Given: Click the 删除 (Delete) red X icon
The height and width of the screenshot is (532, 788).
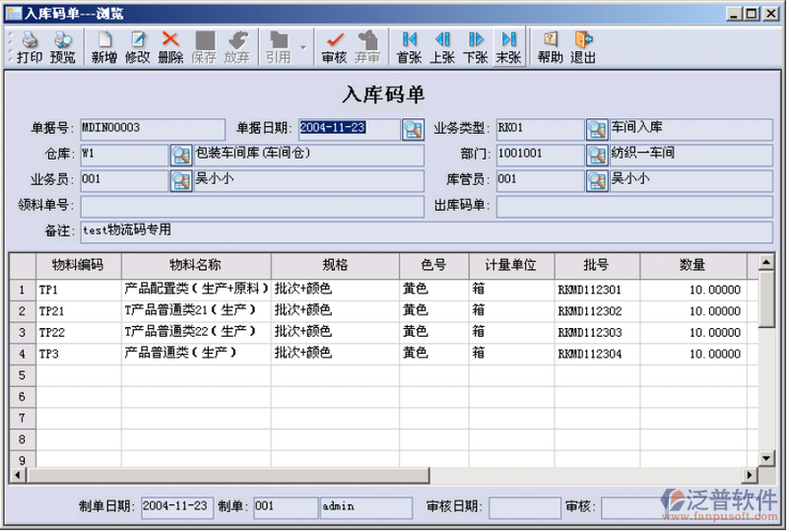Looking at the screenshot, I should tap(170, 46).
